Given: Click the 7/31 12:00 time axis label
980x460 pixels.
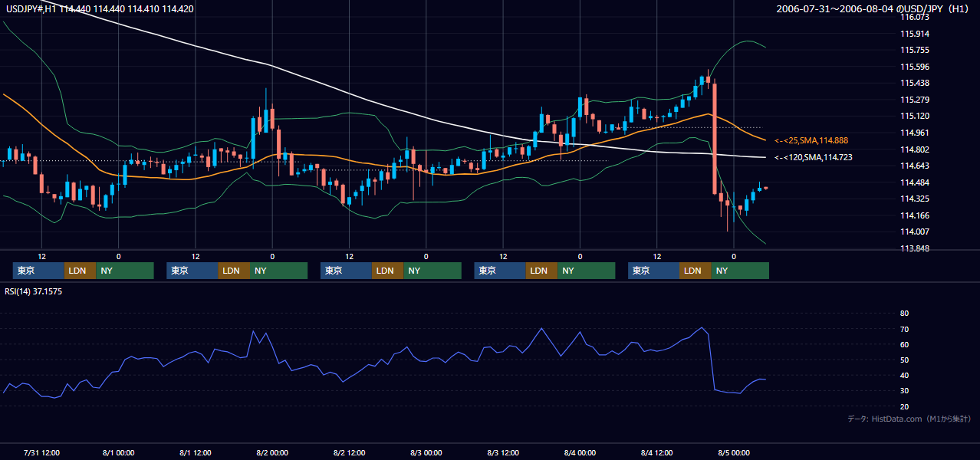Looking at the screenshot, I should [42, 452].
